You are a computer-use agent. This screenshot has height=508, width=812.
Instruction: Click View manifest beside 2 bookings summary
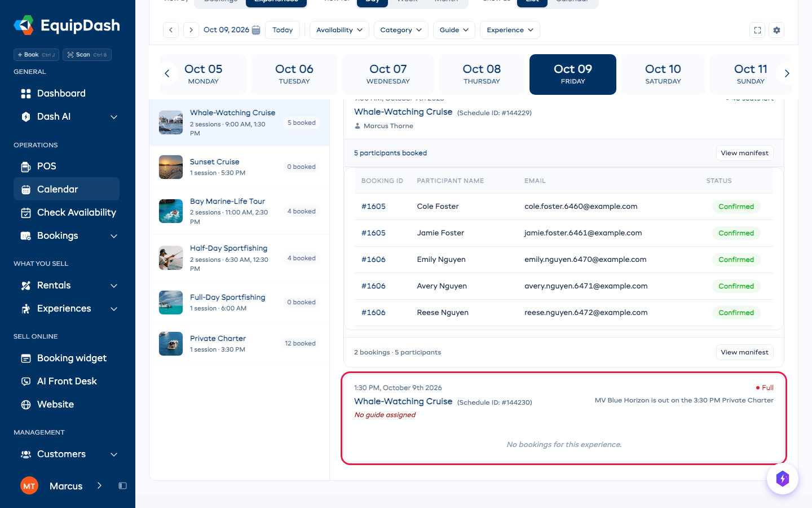point(744,352)
